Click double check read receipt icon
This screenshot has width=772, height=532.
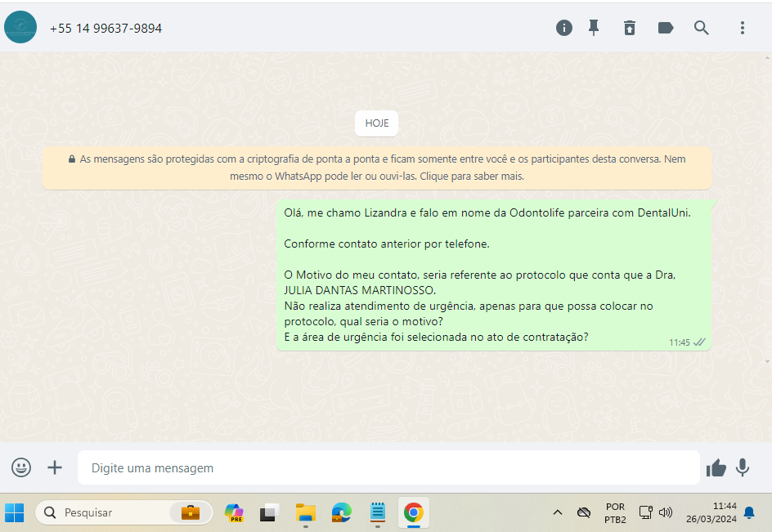(x=699, y=342)
